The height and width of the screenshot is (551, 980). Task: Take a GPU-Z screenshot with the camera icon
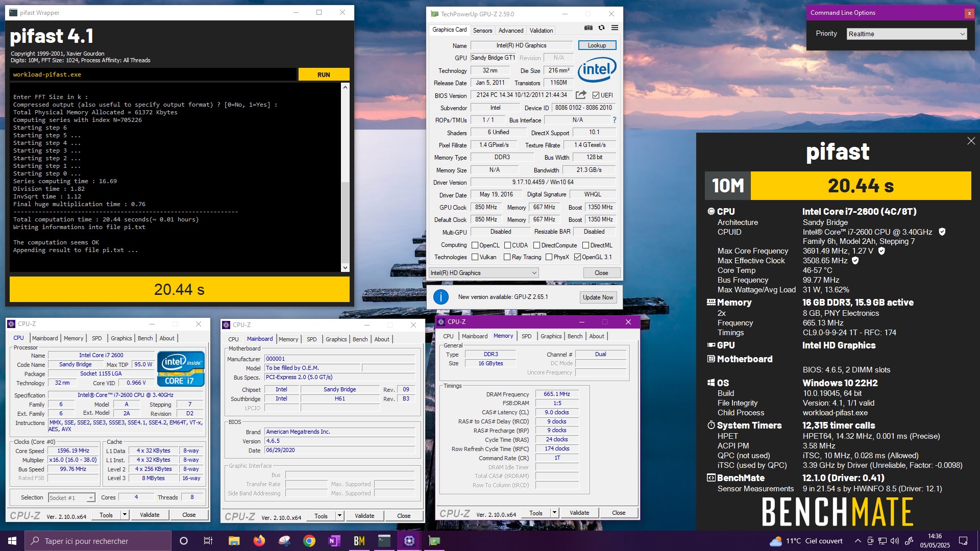coord(589,28)
